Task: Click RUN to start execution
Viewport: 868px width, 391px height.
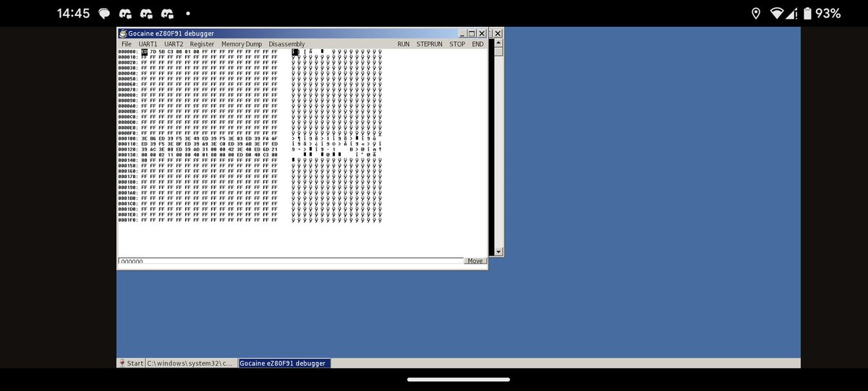Action: coord(404,44)
